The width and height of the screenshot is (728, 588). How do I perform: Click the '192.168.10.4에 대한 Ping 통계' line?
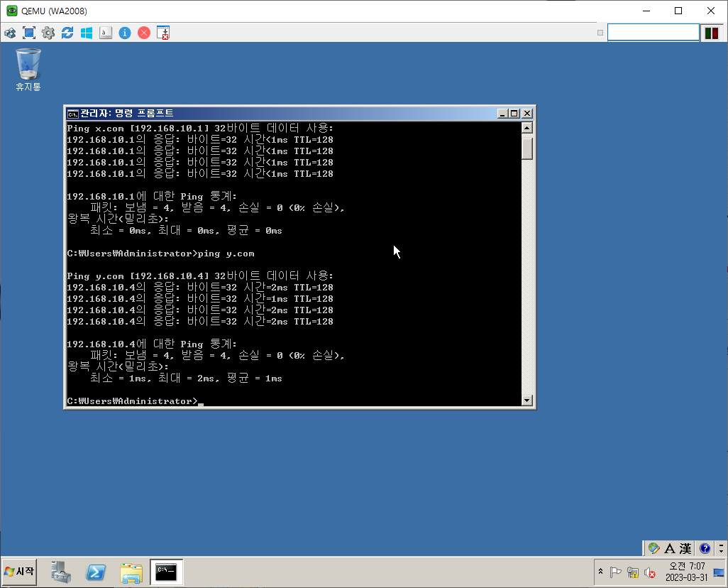click(x=152, y=344)
